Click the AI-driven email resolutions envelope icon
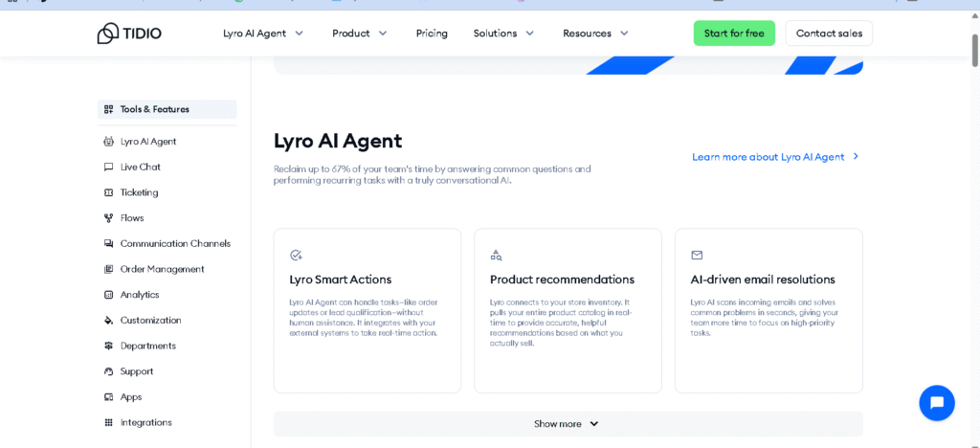 pos(697,256)
